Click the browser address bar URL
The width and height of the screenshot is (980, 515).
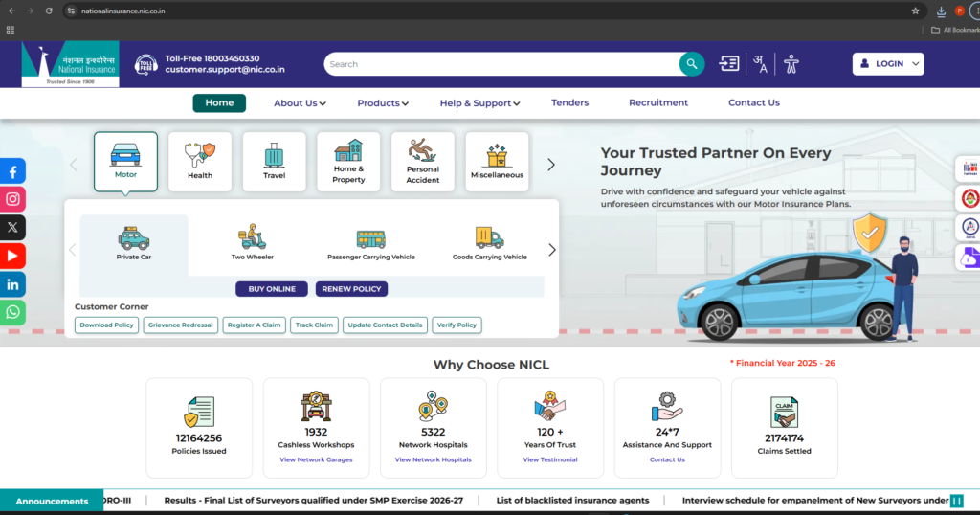[123, 11]
